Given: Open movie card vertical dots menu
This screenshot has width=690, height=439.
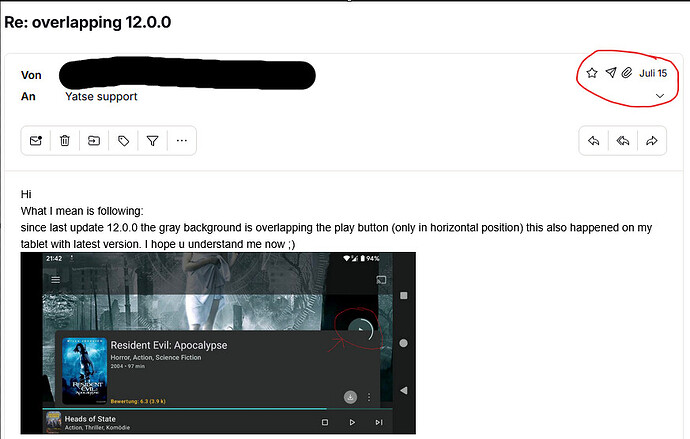Looking at the screenshot, I should pyautogui.click(x=369, y=397).
